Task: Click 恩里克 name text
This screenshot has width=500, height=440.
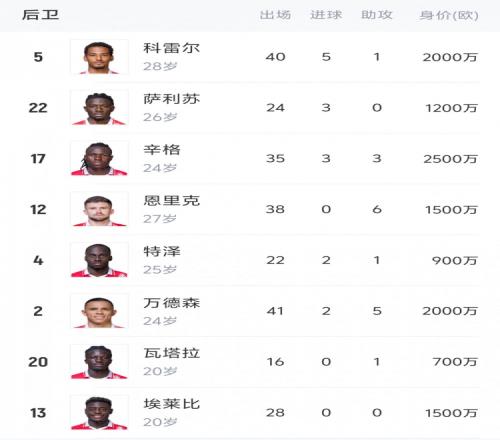Action: (x=172, y=201)
